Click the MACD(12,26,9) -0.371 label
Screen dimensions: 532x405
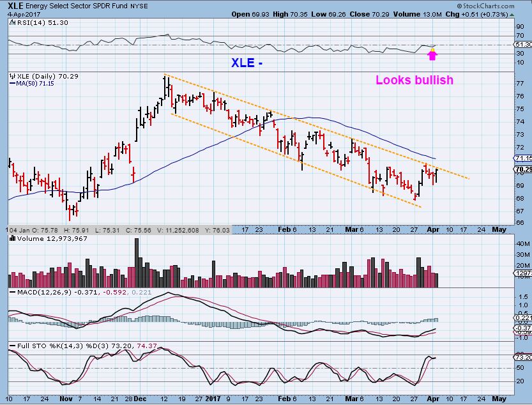(x=57, y=293)
